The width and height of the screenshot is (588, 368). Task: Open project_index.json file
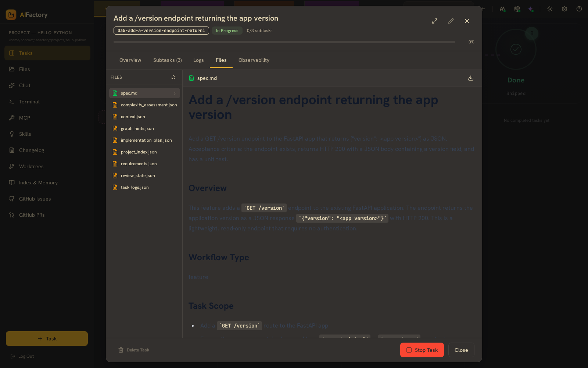144,152
